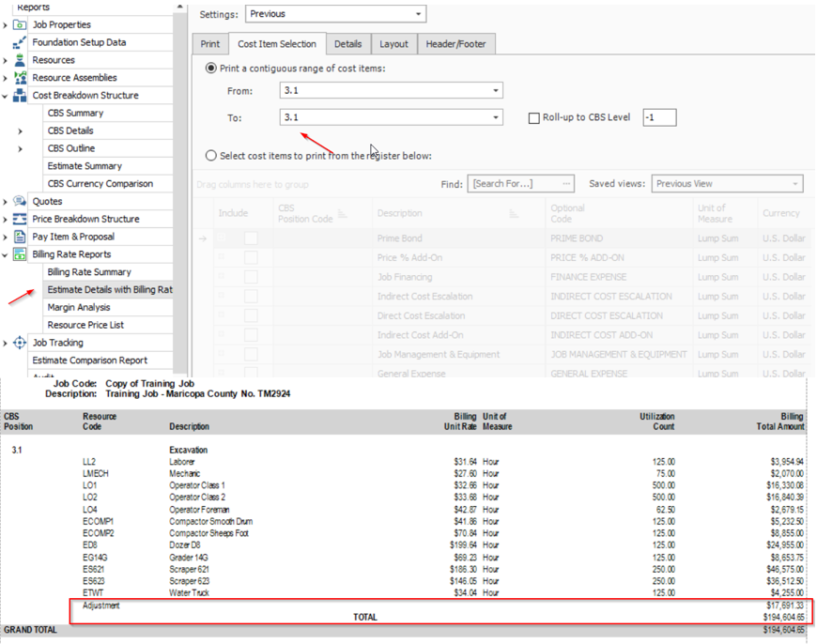Click the Job Properties icon in the sidebar
Image resolution: width=817 pixels, height=644 pixels.
coord(20,24)
